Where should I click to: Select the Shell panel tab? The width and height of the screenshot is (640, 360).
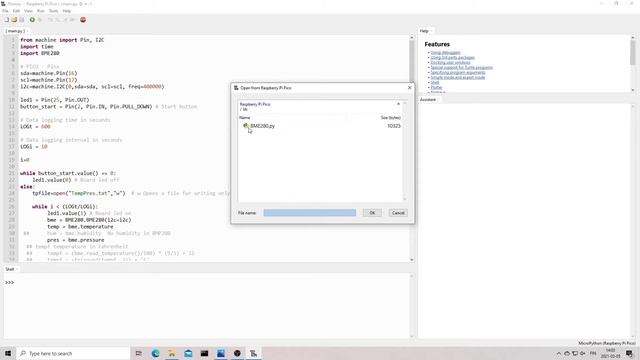tap(10, 269)
